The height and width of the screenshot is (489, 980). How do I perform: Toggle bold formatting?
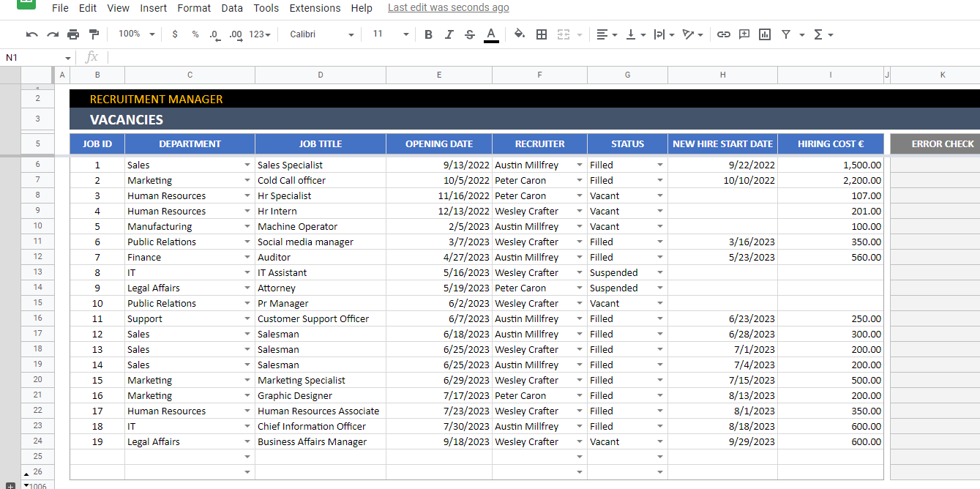[428, 34]
